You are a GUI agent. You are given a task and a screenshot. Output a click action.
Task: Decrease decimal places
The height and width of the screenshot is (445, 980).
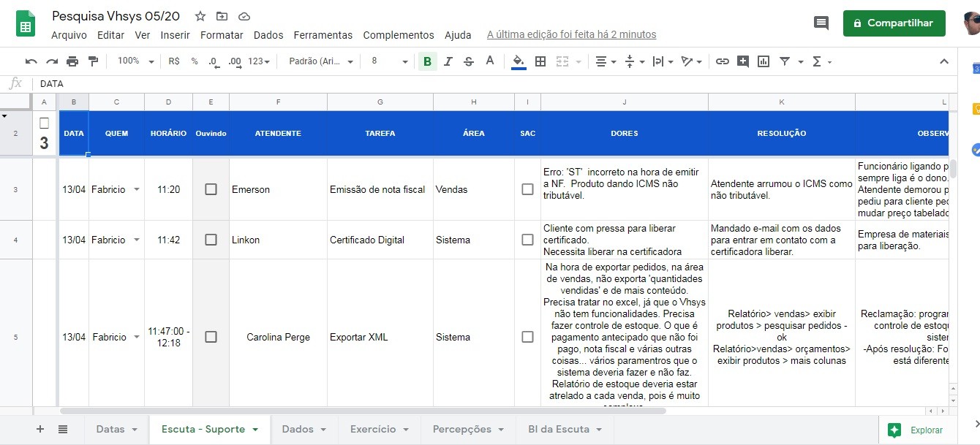tap(214, 61)
